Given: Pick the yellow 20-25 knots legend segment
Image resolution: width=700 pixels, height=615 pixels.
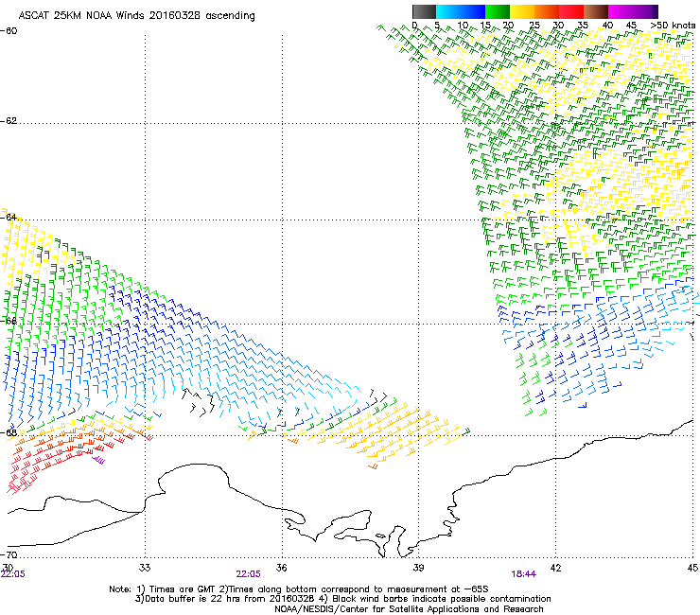Looking at the screenshot, I should (x=522, y=11).
